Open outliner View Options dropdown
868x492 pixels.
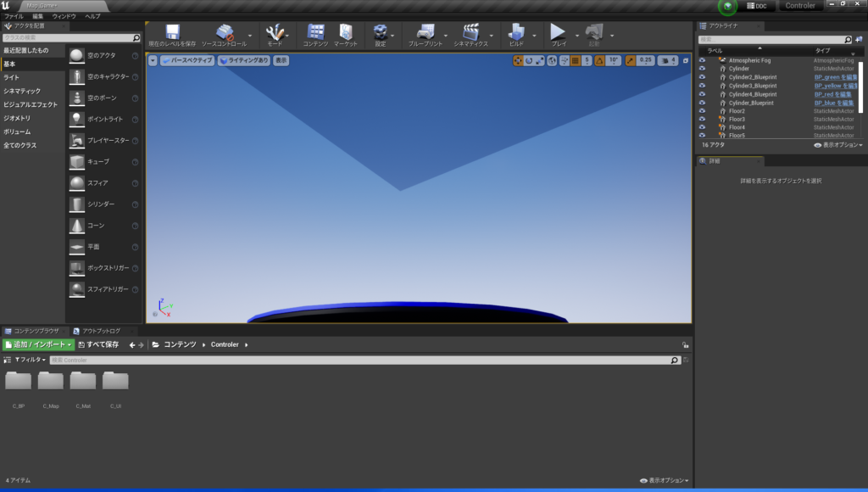pyautogui.click(x=838, y=145)
